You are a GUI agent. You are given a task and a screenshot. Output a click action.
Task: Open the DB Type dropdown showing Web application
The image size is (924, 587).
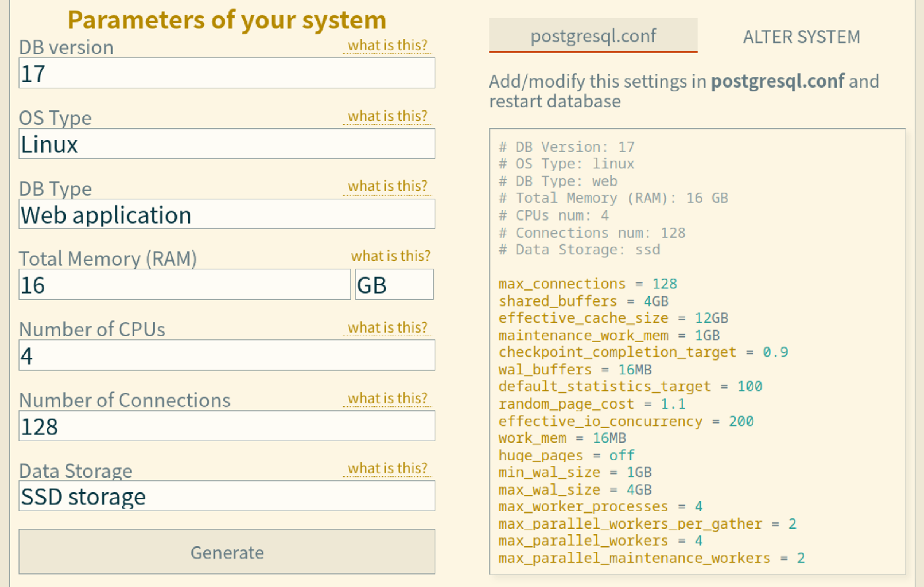226,215
